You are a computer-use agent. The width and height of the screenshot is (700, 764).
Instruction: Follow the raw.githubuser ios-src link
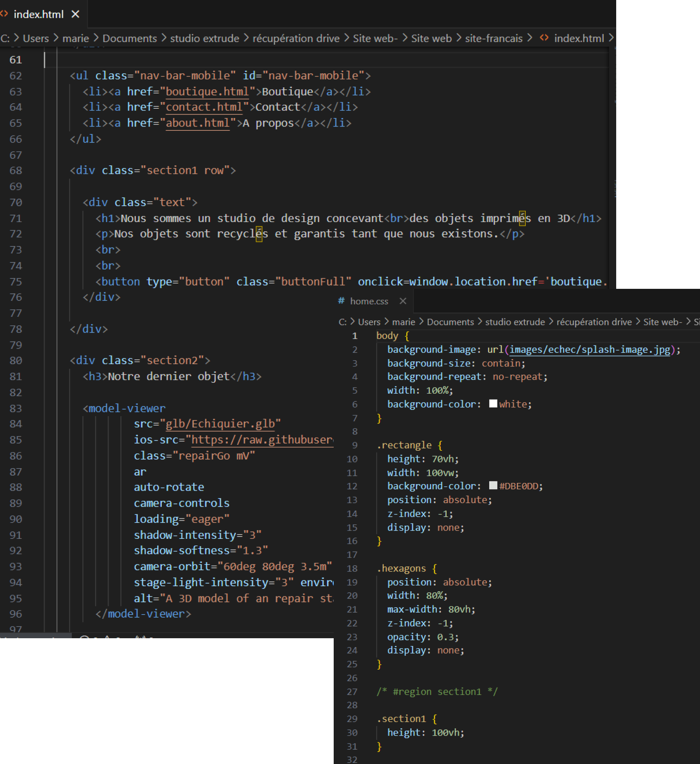(x=262, y=440)
